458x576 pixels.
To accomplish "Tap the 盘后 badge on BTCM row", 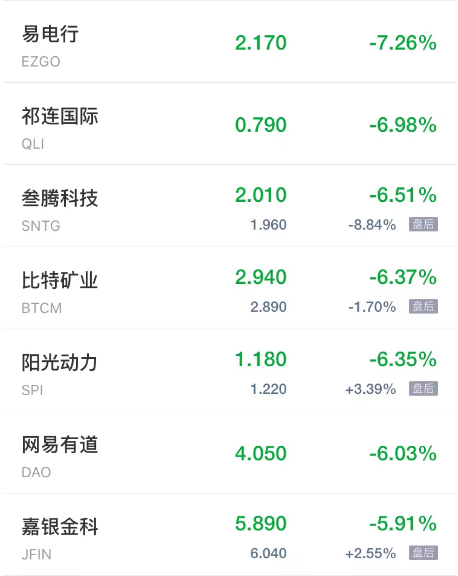I will [423, 306].
